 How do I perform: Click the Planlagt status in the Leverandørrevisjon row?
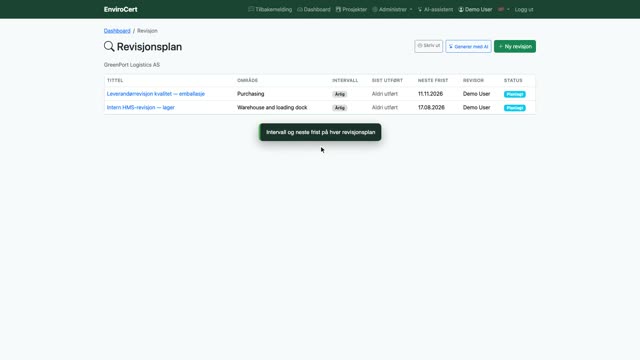pyautogui.click(x=515, y=94)
